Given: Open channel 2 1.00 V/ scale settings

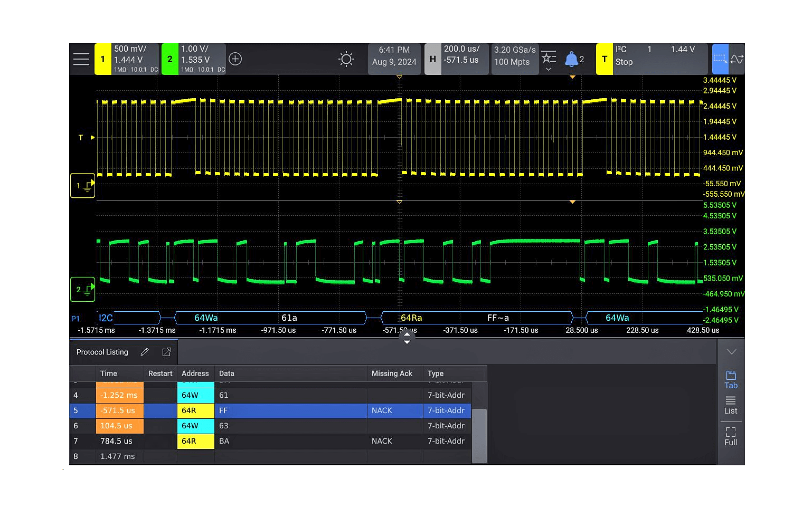Looking at the screenshot, I should pos(202,59).
